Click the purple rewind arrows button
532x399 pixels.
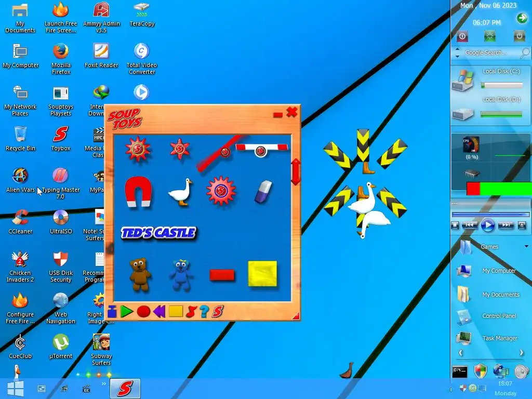tap(159, 311)
